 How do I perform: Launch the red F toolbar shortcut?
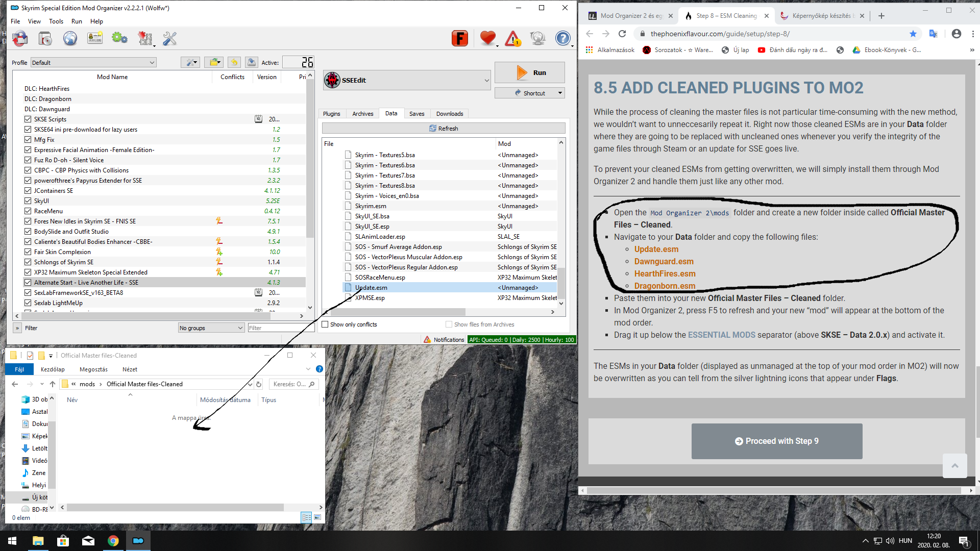[460, 38]
